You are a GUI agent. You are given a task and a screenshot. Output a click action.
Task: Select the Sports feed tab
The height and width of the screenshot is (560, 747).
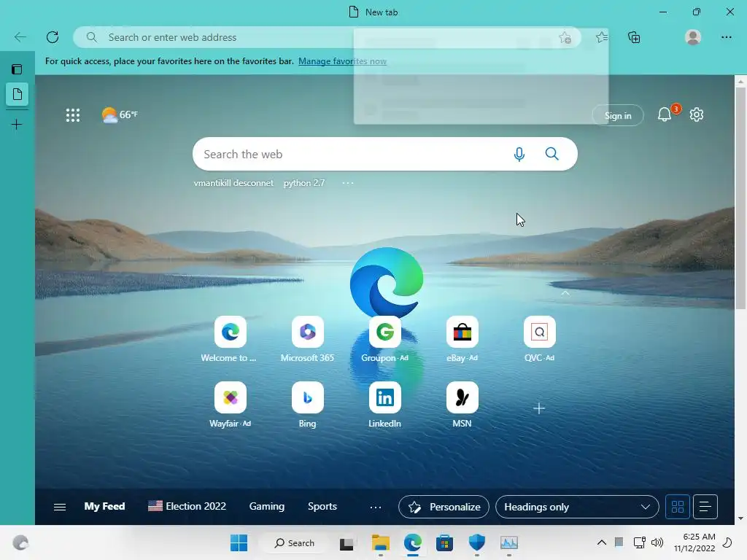point(322,506)
